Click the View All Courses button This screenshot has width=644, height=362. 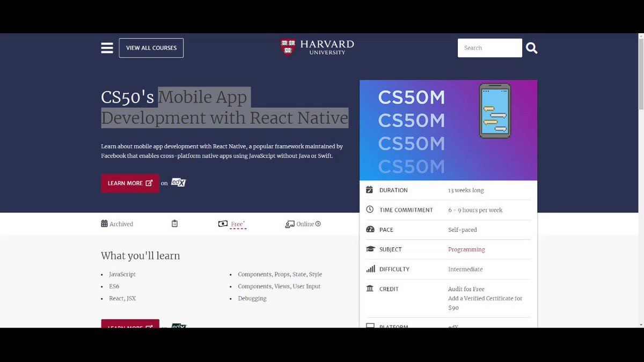151,48
